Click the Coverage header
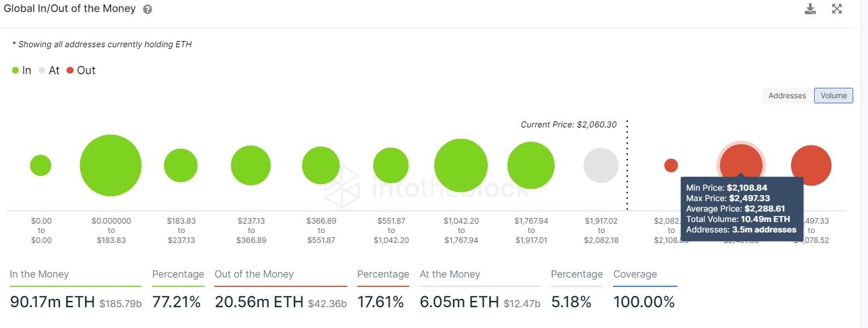This screenshot has height=328, width=868. 635,274
